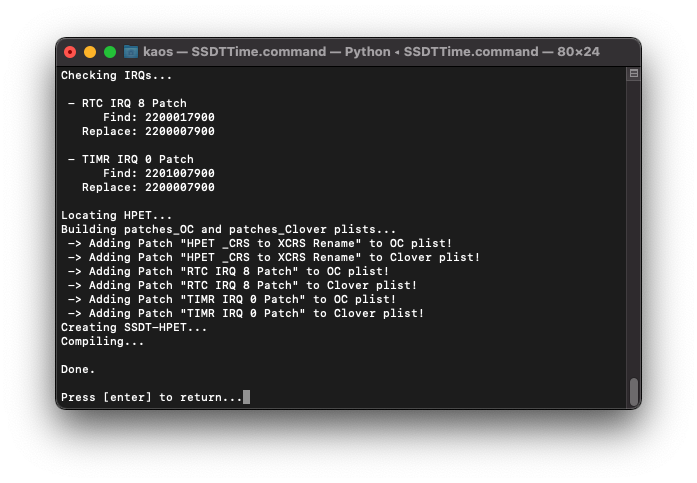This screenshot has width=697, height=483.
Task: Click the block cursor after the return prompt
Action: 246,397
